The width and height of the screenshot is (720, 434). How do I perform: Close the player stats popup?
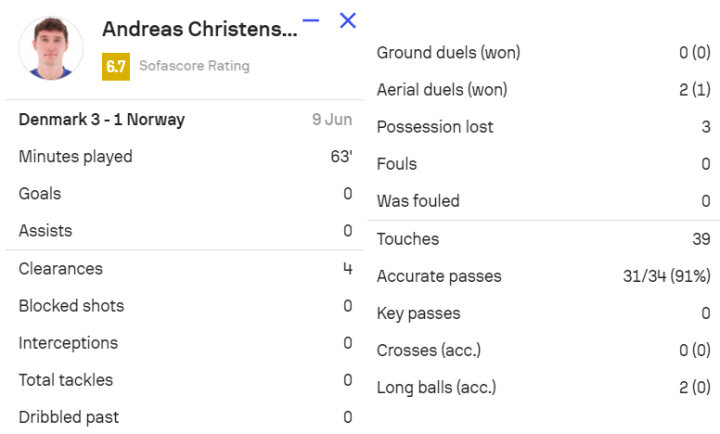coord(348,21)
